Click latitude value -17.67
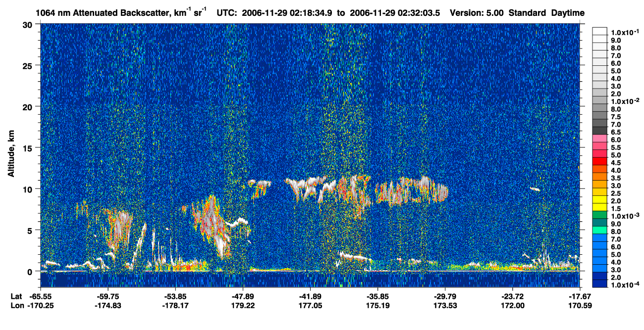644x330 pixels. (x=580, y=296)
